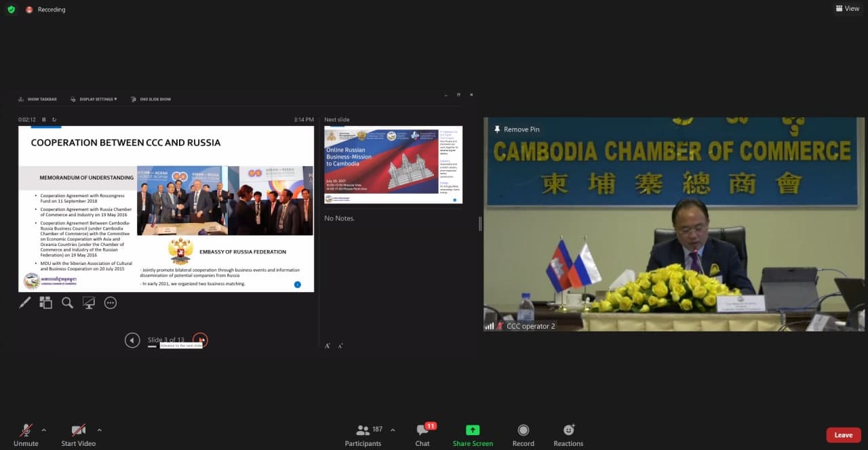
Task: Expand the Participants options chevron
Action: click(393, 430)
